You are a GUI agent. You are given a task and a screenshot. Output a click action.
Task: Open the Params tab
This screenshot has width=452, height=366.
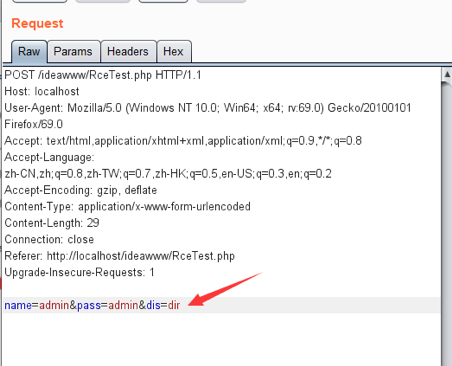73,51
